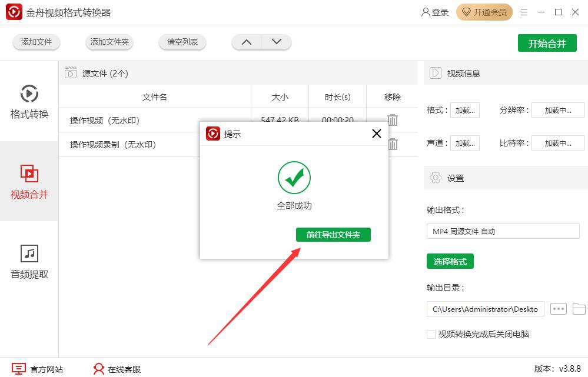Click the 大小 column header
The height and width of the screenshot is (377, 588).
pyautogui.click(x=280, y=97)
